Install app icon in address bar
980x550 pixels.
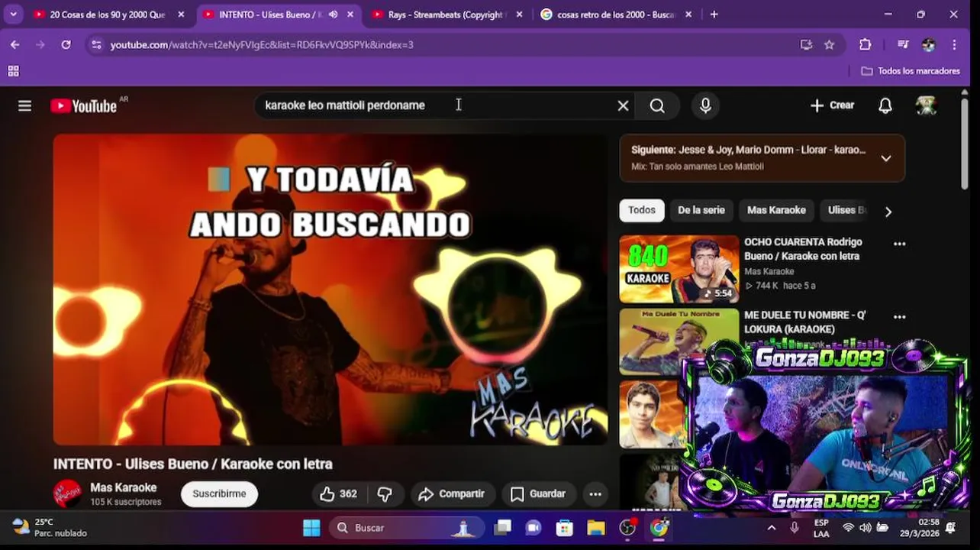pos(806,45)
